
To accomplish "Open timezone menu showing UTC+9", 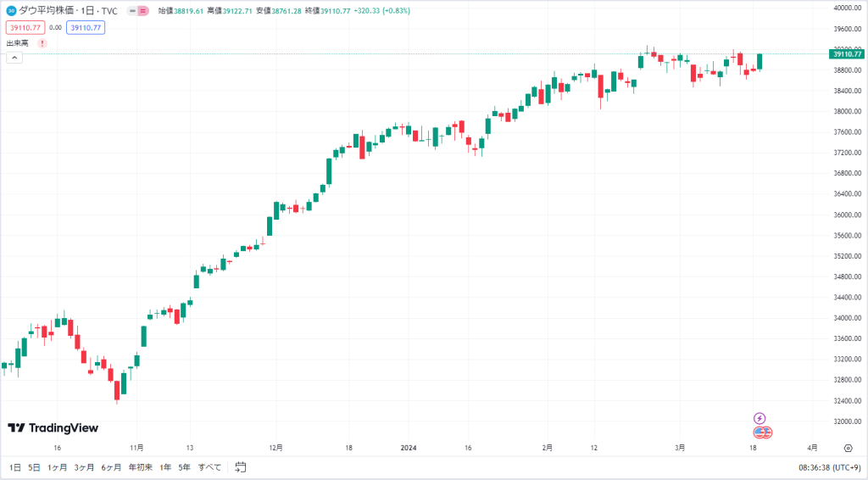I will coord(829,468).
